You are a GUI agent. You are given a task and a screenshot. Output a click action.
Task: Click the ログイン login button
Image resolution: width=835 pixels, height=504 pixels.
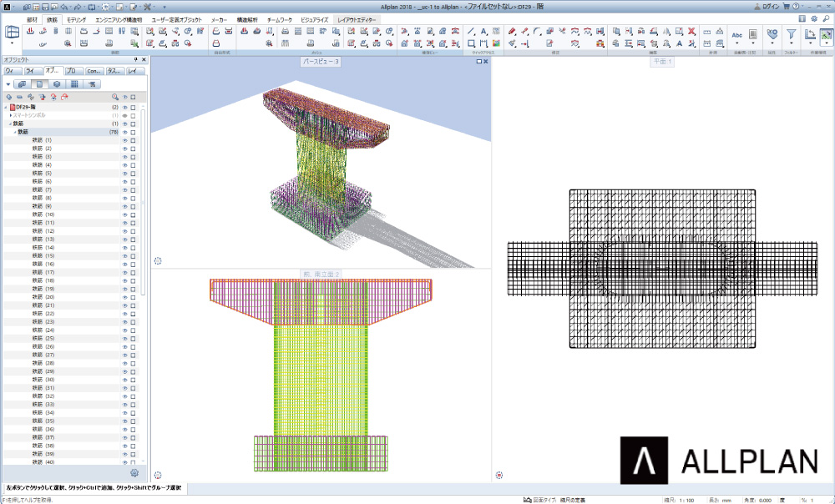[767, 6]
